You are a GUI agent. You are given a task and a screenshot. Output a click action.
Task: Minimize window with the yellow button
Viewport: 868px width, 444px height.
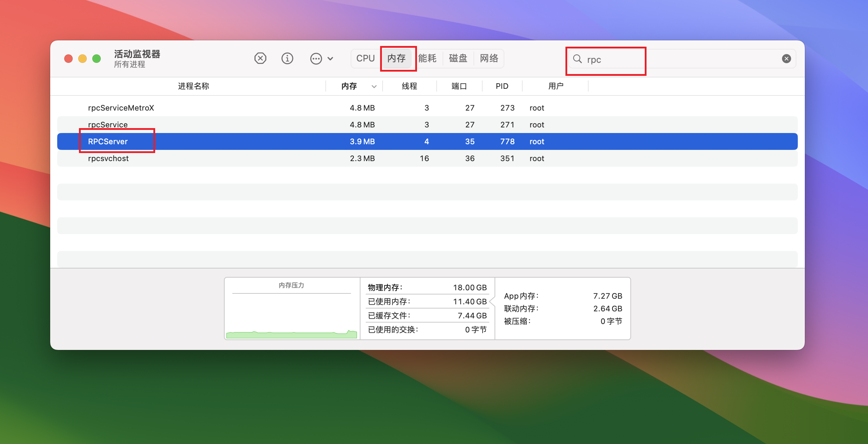click(x=82, y=59)
